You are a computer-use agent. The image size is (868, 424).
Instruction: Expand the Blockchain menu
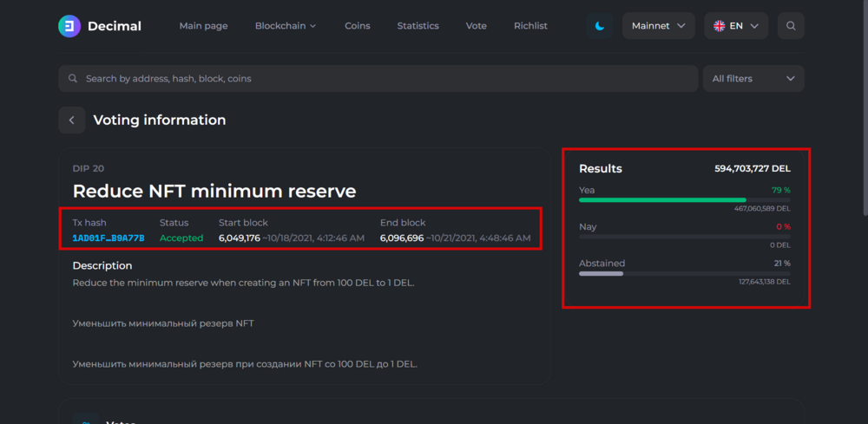click(x=286, y=26)
